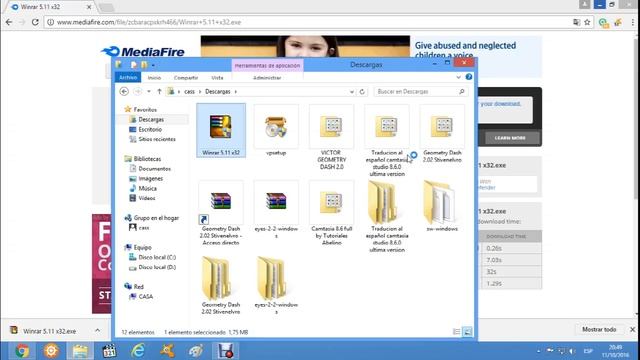
Task: Select the eyes-2-2-windows RAR archive
Action: click(276, 210)
